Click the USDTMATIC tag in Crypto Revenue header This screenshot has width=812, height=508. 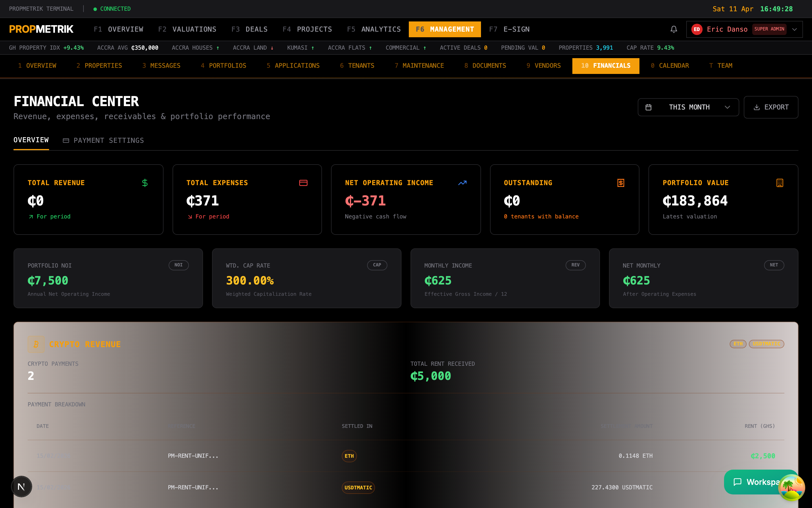[x=766, y=344]
